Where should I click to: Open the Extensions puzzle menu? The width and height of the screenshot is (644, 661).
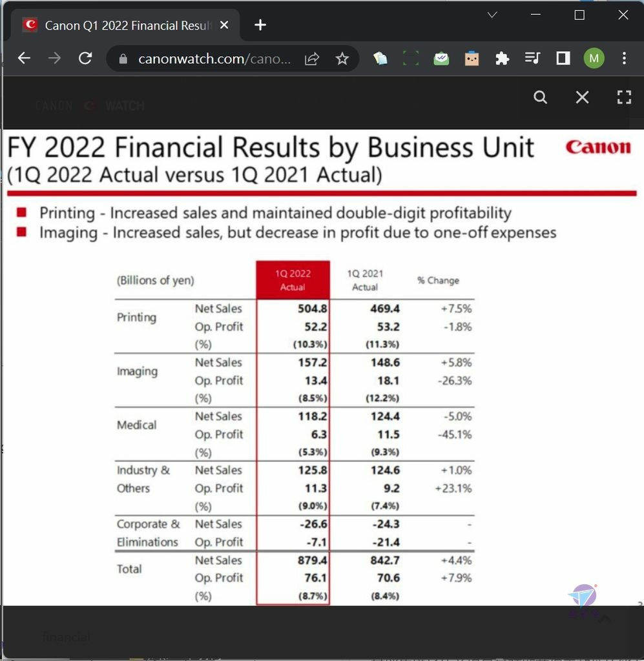(x=502, y=58)
